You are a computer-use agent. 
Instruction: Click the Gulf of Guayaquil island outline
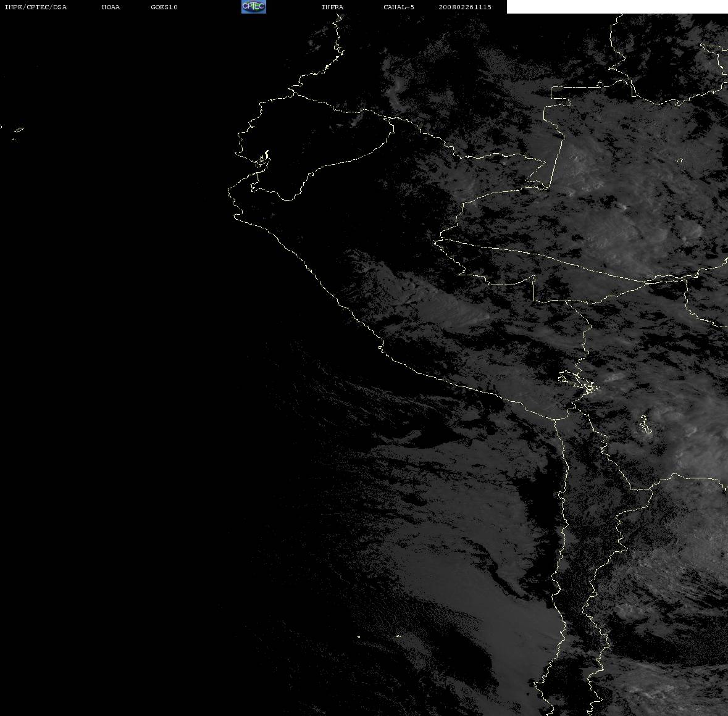(262, 160)
